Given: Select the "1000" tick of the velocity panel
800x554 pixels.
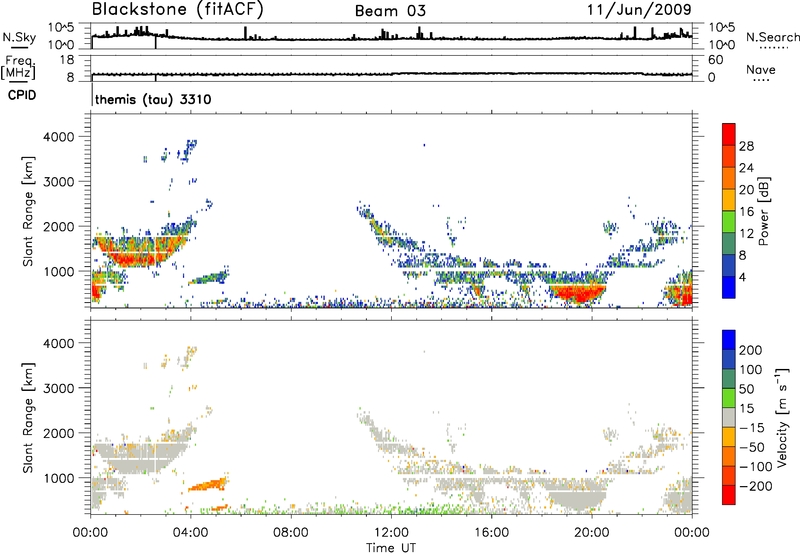Looking at the screenshot, I should click(x=58, y=478).
